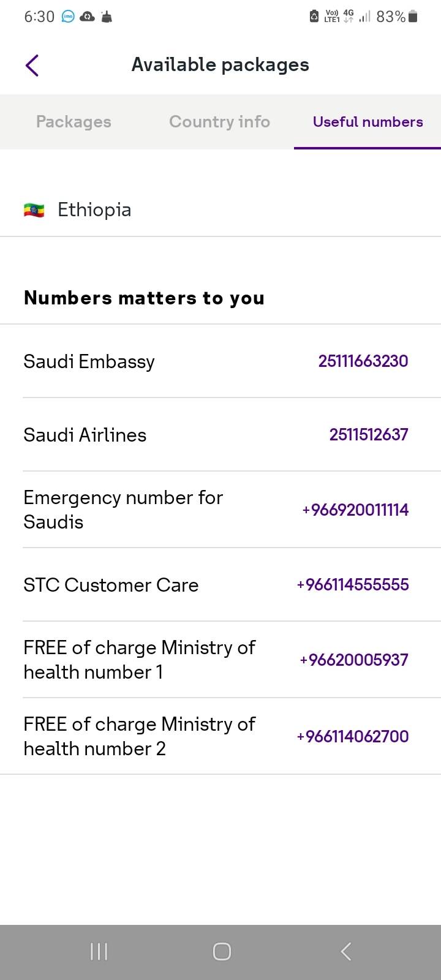
Task: Dial Ministry of health number +966114062700
Action: coord(352,736)
